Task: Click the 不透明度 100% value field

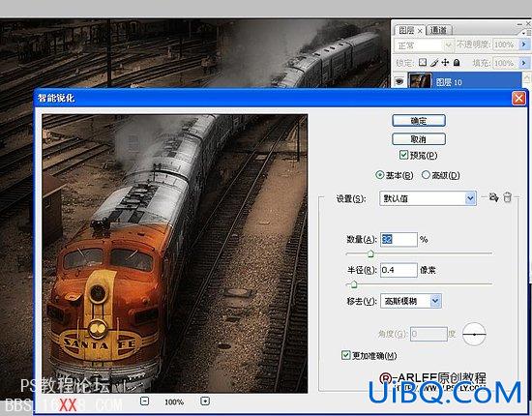Action: tap(505, 45)
